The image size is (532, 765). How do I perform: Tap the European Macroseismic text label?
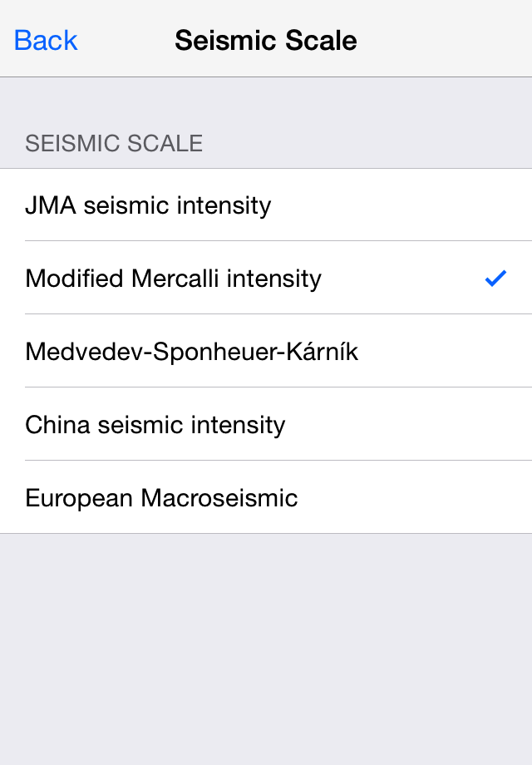[161, 498]
